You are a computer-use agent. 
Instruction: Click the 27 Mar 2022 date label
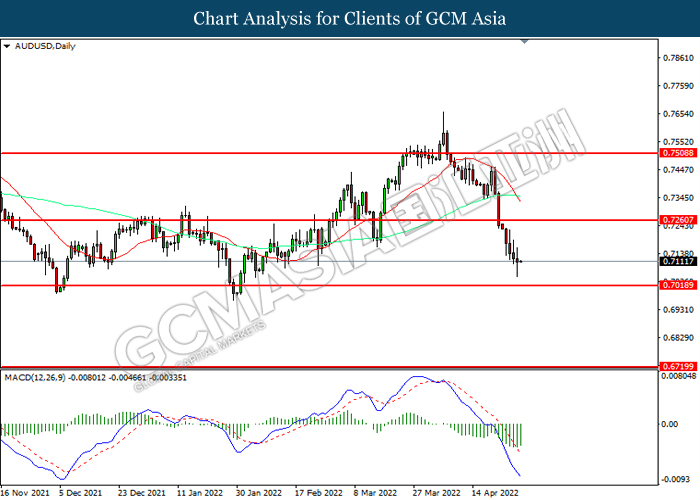point(436,493)
